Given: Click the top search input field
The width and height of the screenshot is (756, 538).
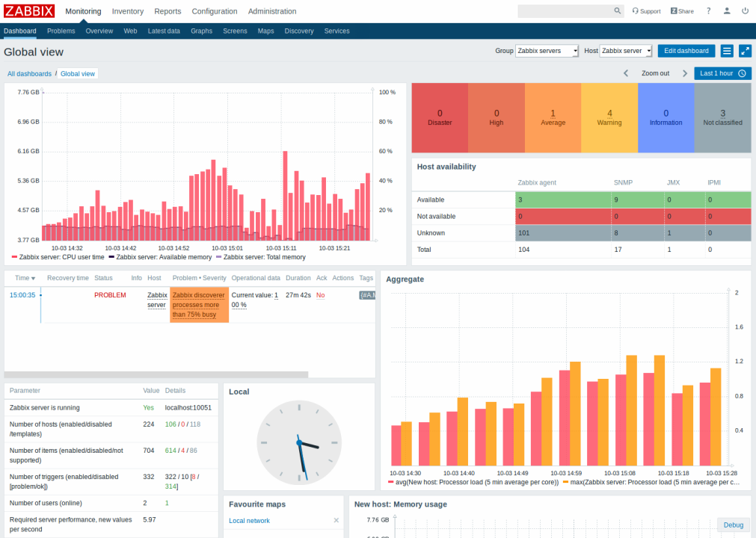Looking at the screenshot, I should 565,11.
